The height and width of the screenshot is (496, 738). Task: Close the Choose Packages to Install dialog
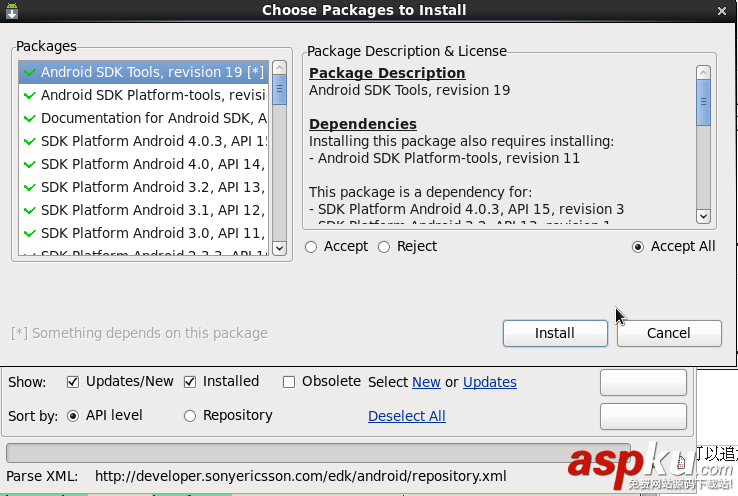[x=722, y=10]
